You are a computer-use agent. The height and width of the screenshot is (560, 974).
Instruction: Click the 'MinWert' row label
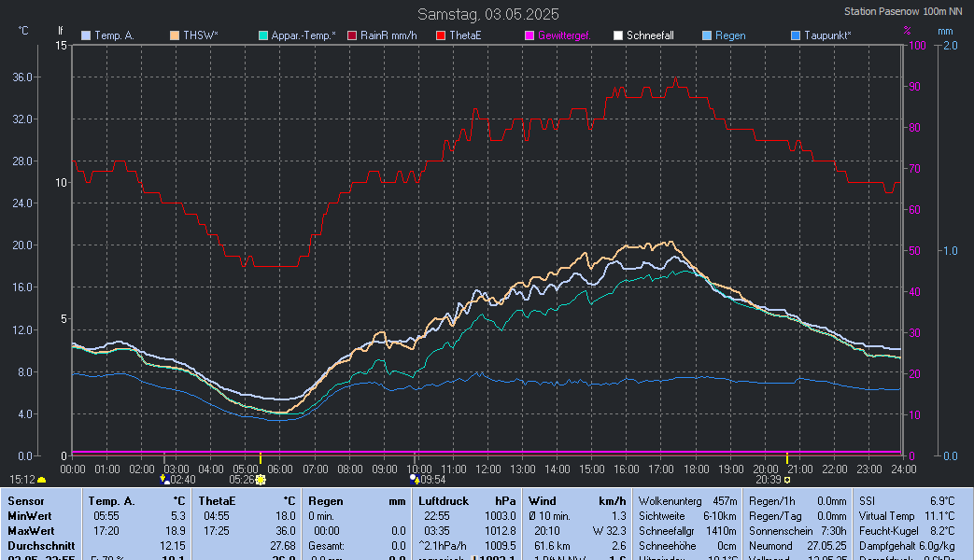[x=30, y=516]
